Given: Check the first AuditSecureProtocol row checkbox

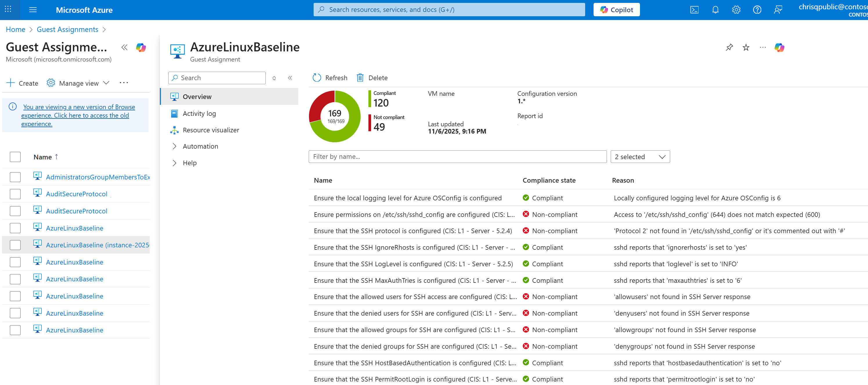Looking at the screenshot, I should click(15, 194).
